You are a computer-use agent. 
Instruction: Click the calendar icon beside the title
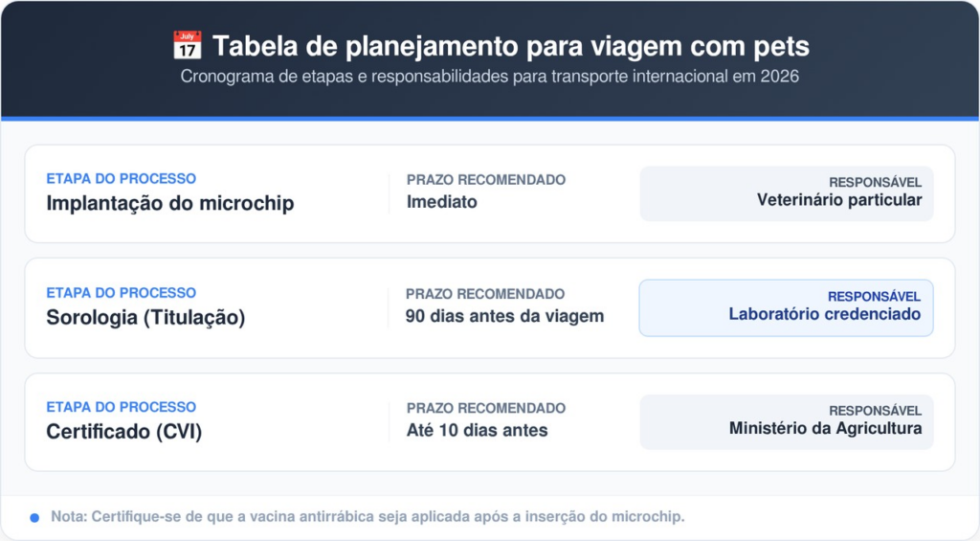pos(187,45)
